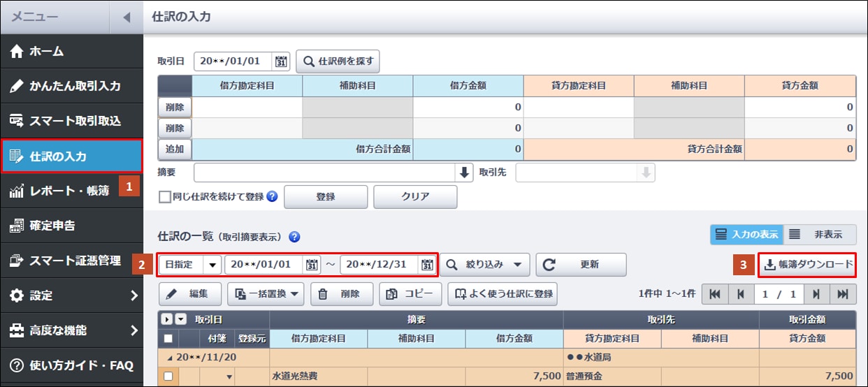Jump to the first page of results
The width and height of the screenshot is (868, 387).
[x=714, y=294]
